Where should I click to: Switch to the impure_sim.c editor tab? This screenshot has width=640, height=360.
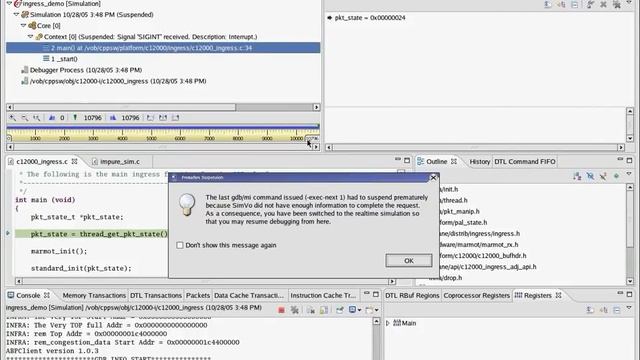[120, 162]
